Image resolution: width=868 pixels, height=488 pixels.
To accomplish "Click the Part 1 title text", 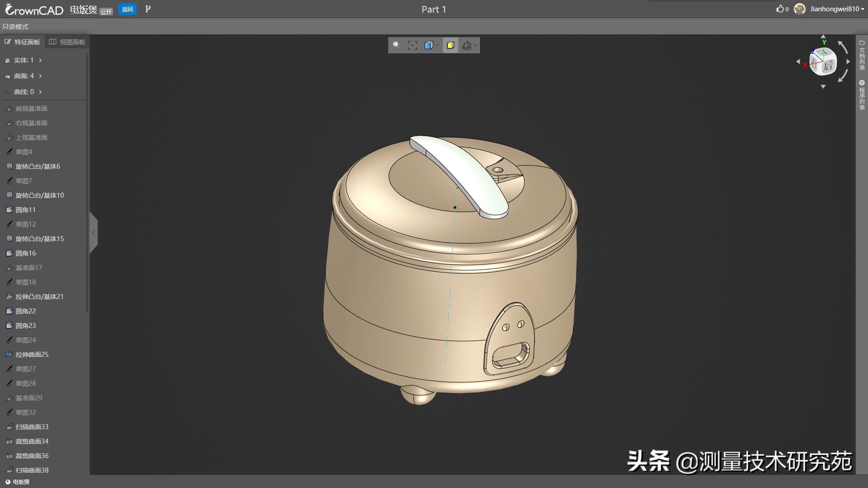I will (x=434, y=9).
